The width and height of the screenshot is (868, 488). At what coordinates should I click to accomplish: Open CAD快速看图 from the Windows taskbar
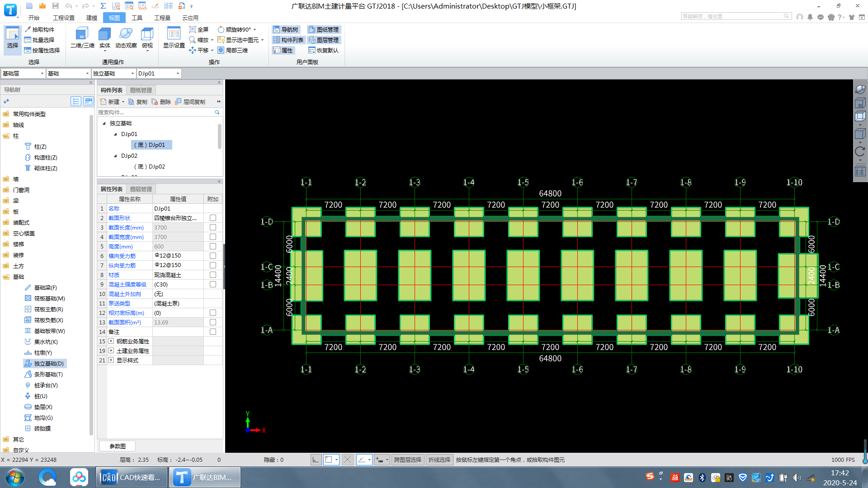pyautogui.click(x=132, y=477)
